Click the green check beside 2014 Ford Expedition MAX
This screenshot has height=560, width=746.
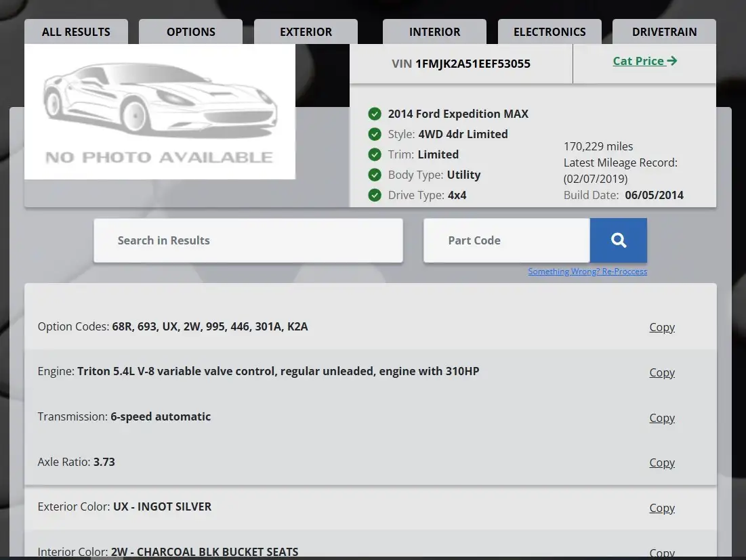(375, 114)
